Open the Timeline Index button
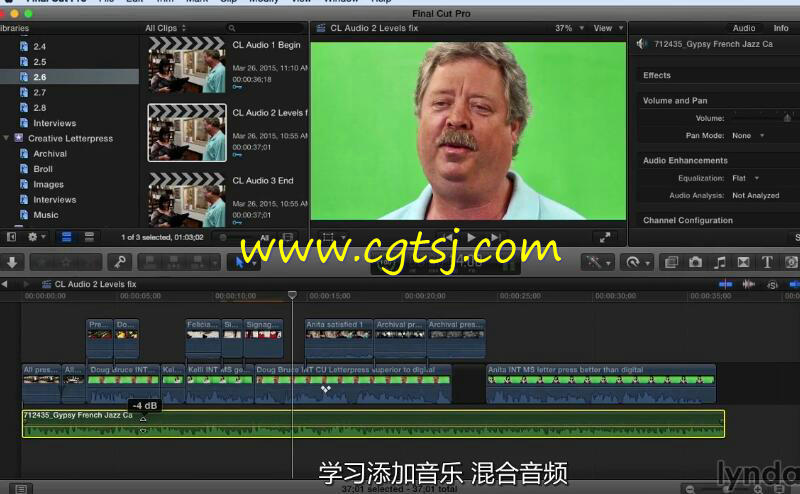This screenshot has height=494, width=800. tap(20, 488)
